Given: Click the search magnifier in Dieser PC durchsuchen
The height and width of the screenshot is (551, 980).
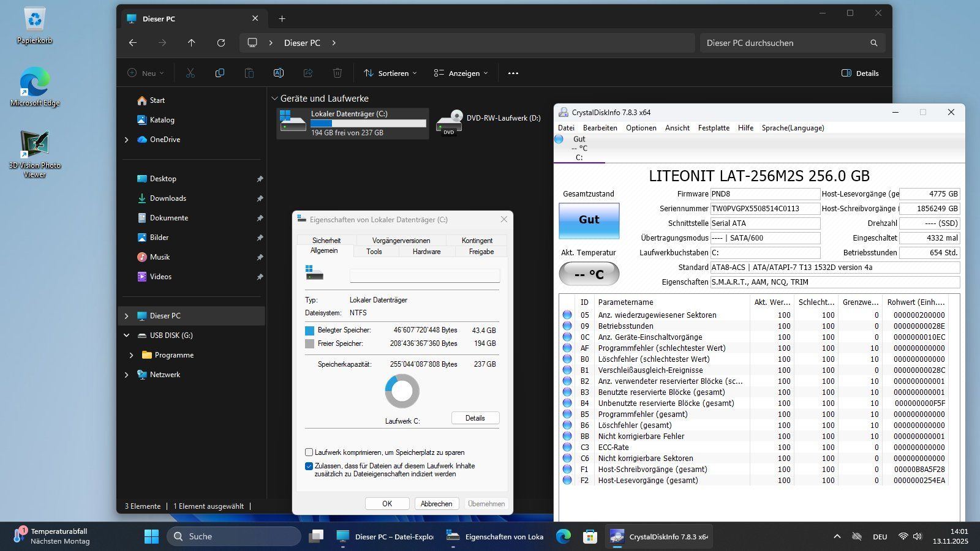Looking at the screenshot, I should (x=874, y=43).
